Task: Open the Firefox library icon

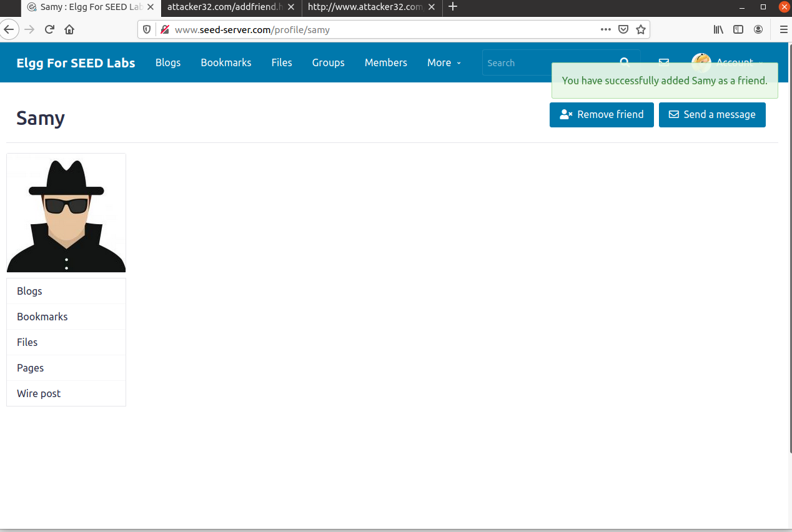Action: pos(719,29)
